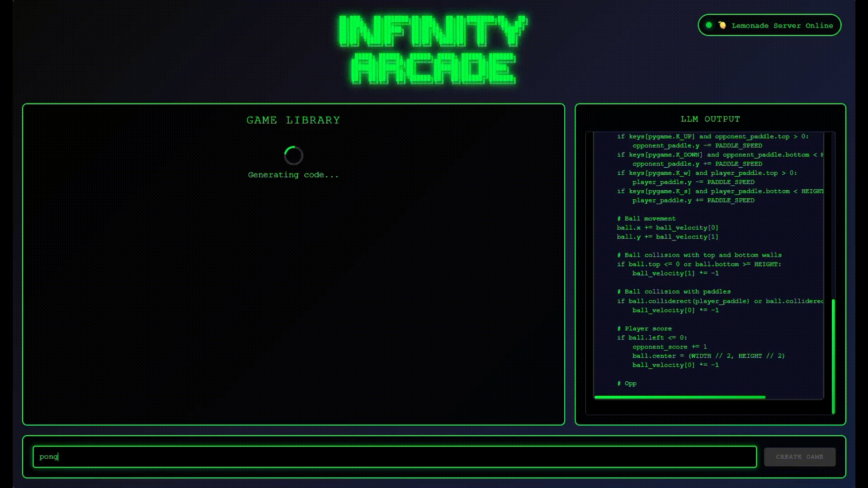
Task: Click the LLM OUTPUT panel heading
Action: 710,119
